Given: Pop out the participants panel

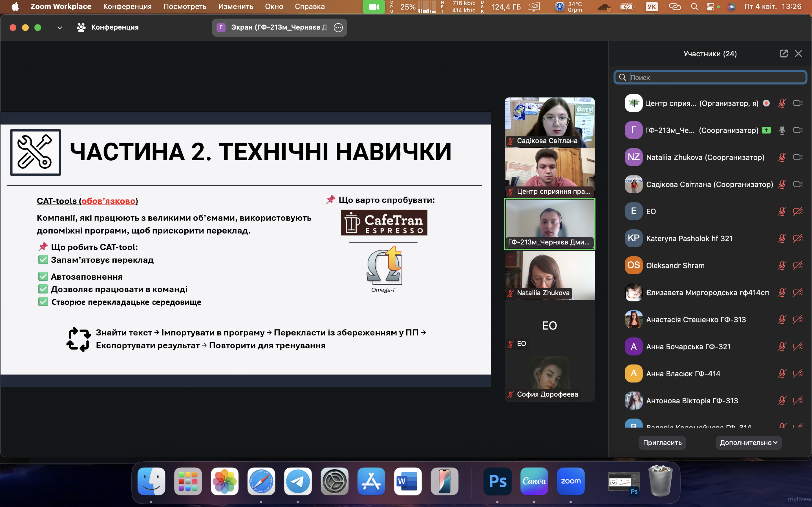Looking at the screenshot, I should [784, 54].
